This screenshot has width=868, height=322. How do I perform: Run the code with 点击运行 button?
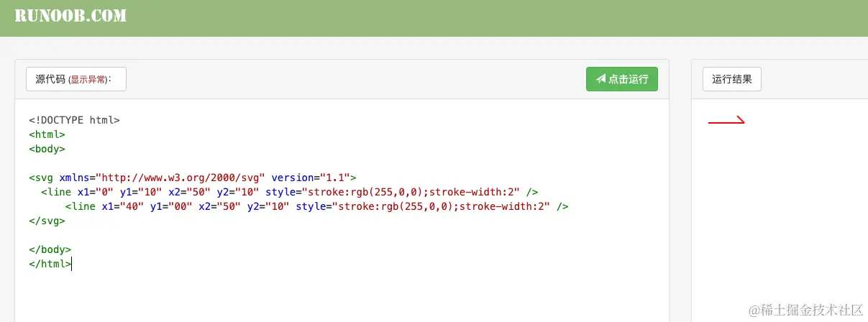point(622,79)
